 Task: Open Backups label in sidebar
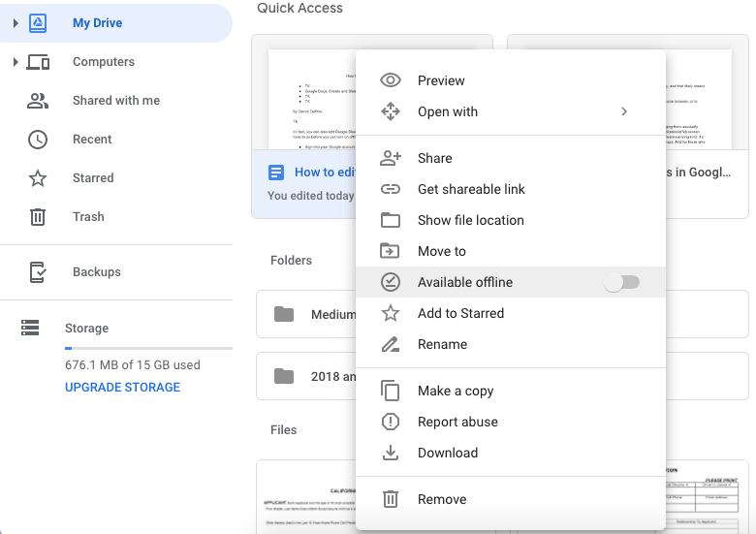click(x=96, y=271)
